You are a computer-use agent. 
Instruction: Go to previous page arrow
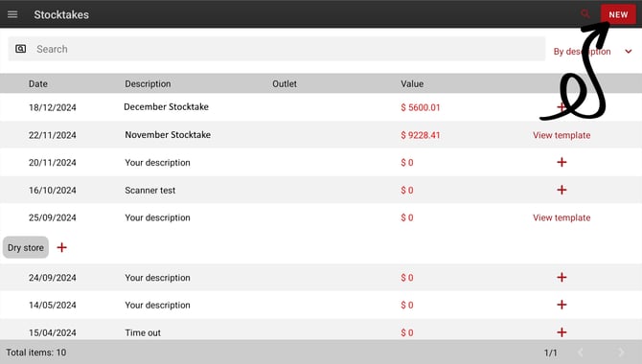[x=581, y=353]
